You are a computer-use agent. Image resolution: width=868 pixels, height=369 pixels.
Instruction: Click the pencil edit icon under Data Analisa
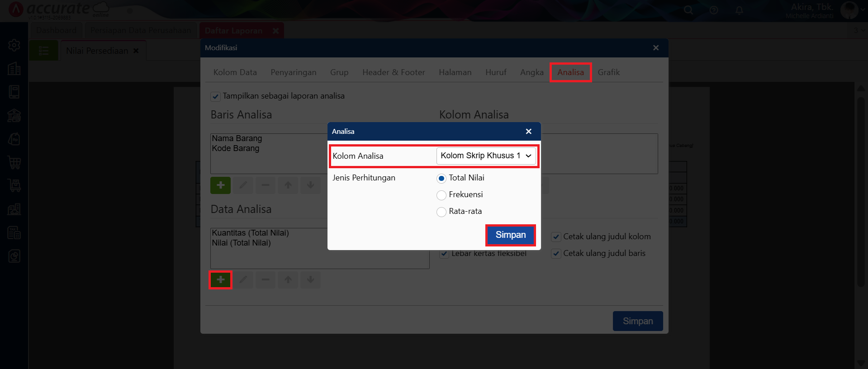tap(243, 280)
